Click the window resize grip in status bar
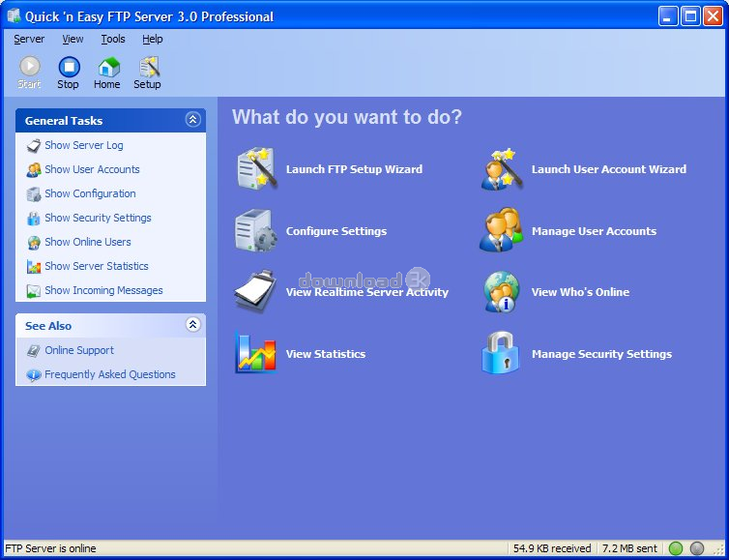The height and width of the screenshot is (560, 729). point(718,550)
